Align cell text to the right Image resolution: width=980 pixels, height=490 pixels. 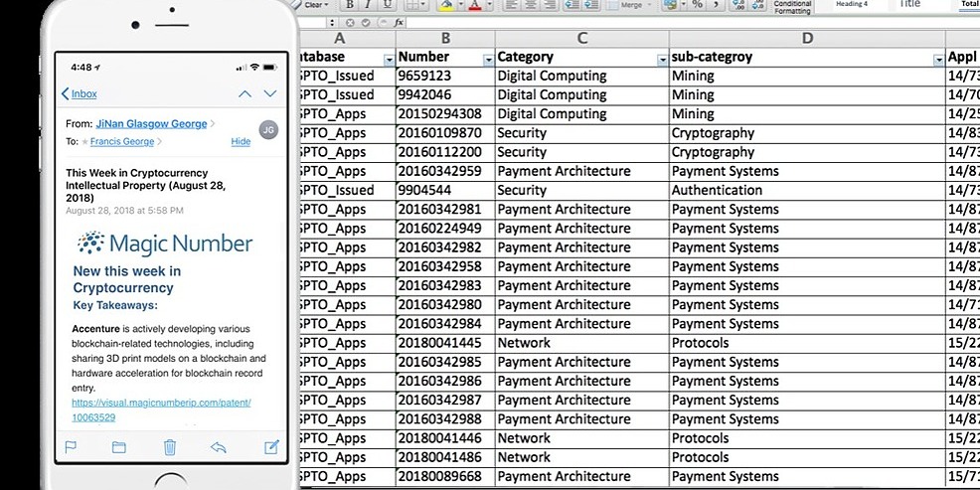(550, 4)
